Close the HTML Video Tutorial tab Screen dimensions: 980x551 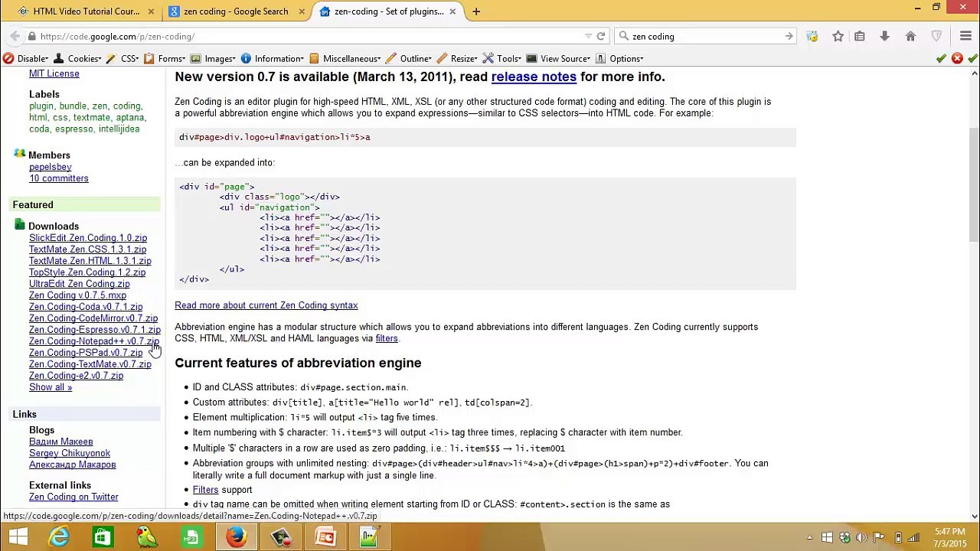pyautogui.click(x=151, y=11)
